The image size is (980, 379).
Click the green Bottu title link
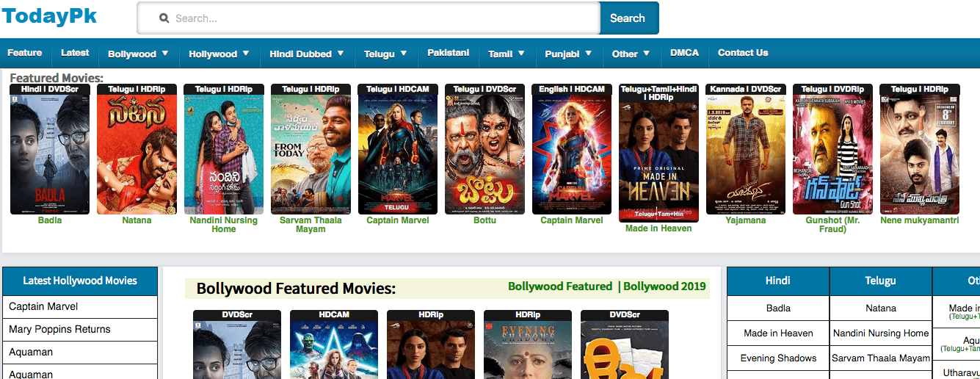pyautogui.click(x=485, y=220)
